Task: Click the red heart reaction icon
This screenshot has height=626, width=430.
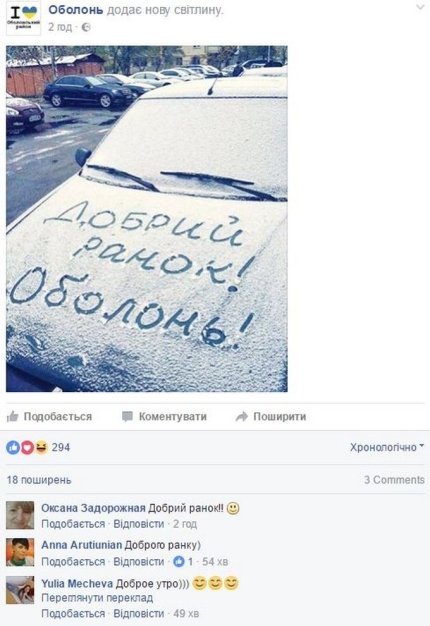Action: tap(27, 448)
